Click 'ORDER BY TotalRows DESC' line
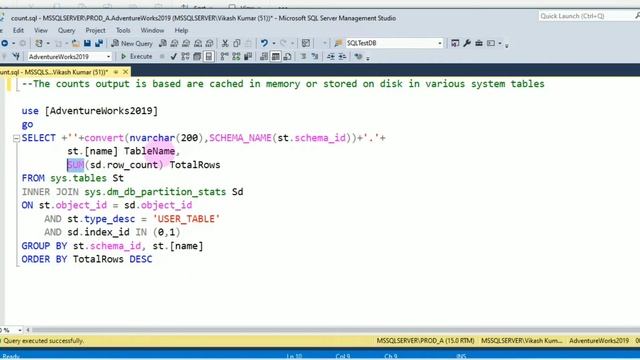Image resolution: width=640 pixels, height=360 pixels. 87,259
